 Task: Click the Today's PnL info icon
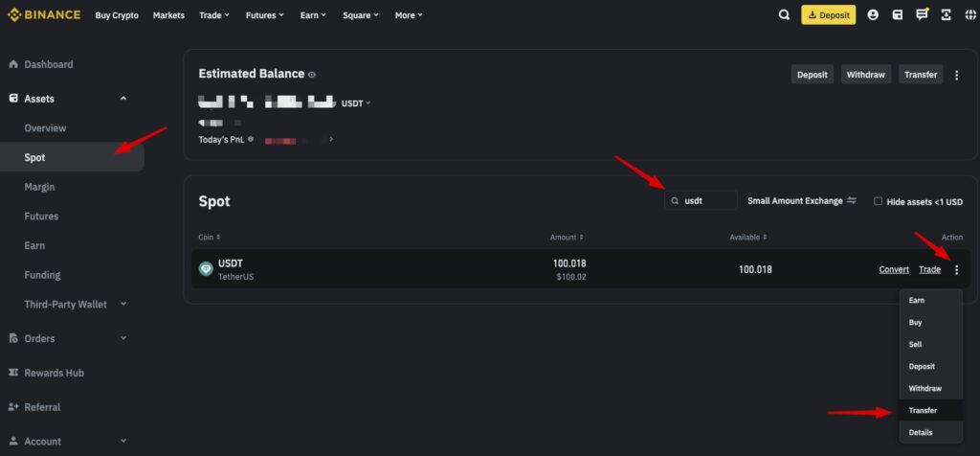[251, 139]
